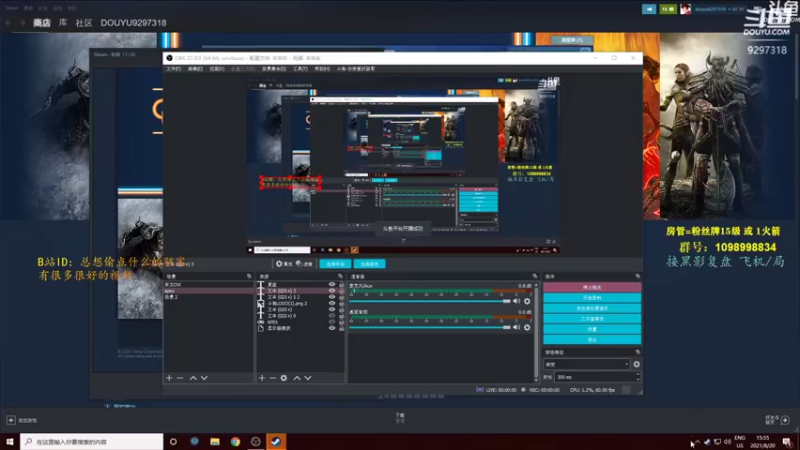Toggle visibility of 文本 (GDI+) 9 source
The width and height of the screenshot is (800, 450).
[332, 316]
